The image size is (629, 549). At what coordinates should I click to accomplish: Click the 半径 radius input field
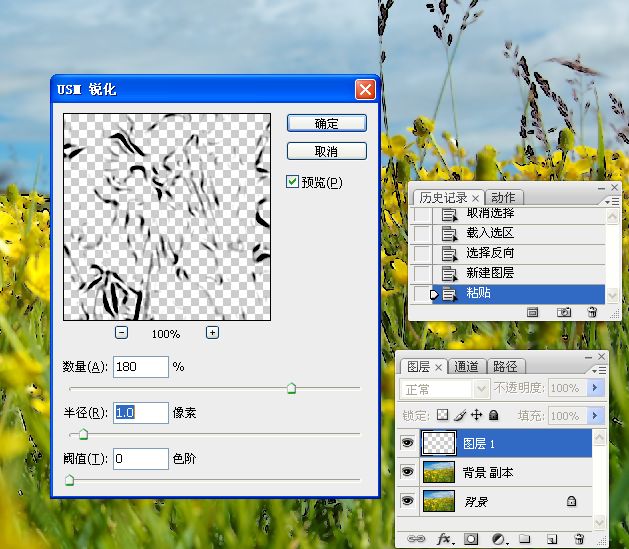coord(141,413)
